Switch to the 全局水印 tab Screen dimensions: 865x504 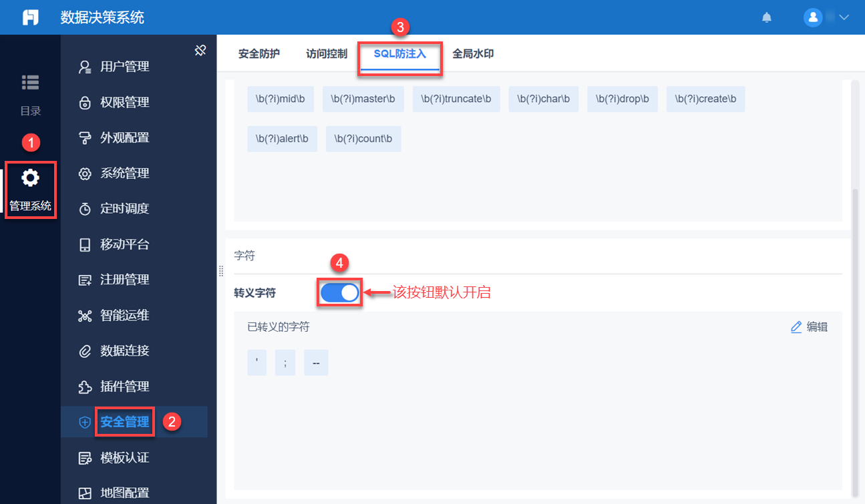[473, 54]
